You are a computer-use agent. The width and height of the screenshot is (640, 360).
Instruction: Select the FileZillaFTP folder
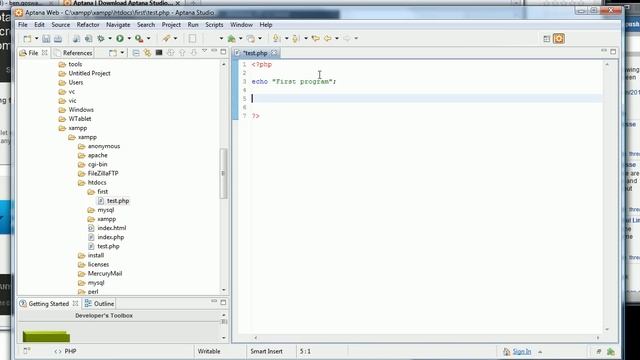pos(103,173)
